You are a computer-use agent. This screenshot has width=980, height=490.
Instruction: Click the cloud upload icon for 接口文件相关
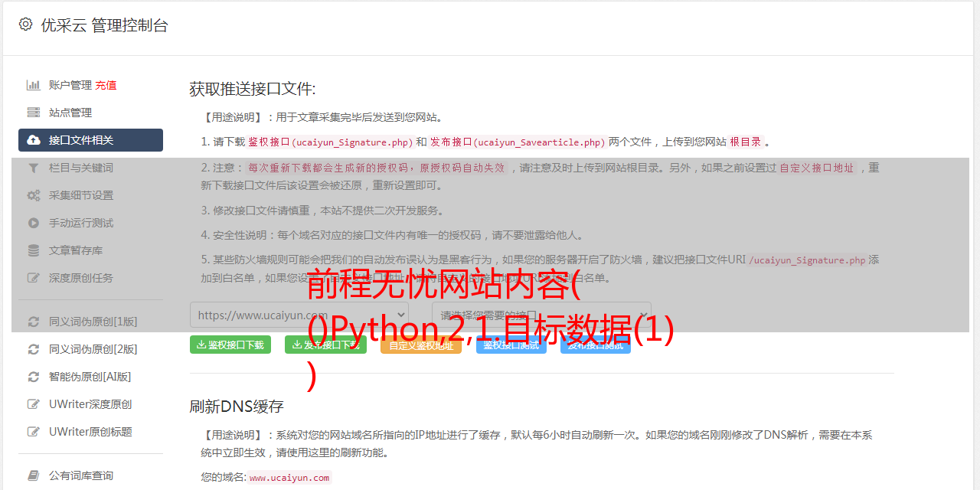34,140
